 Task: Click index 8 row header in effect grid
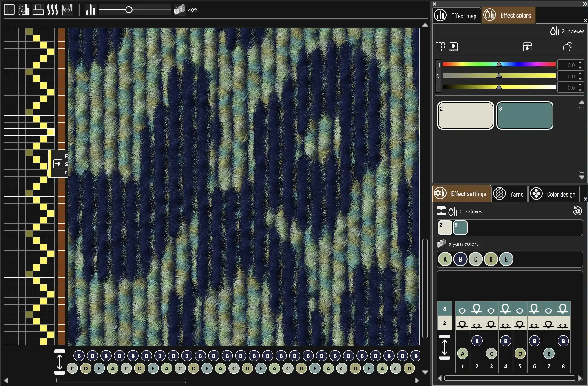[x=445, y=309]
